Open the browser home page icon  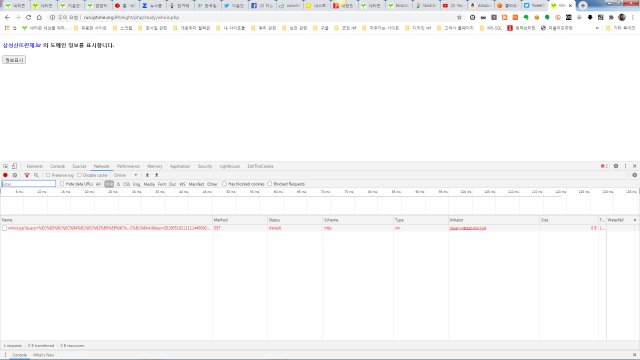[39, 18]
